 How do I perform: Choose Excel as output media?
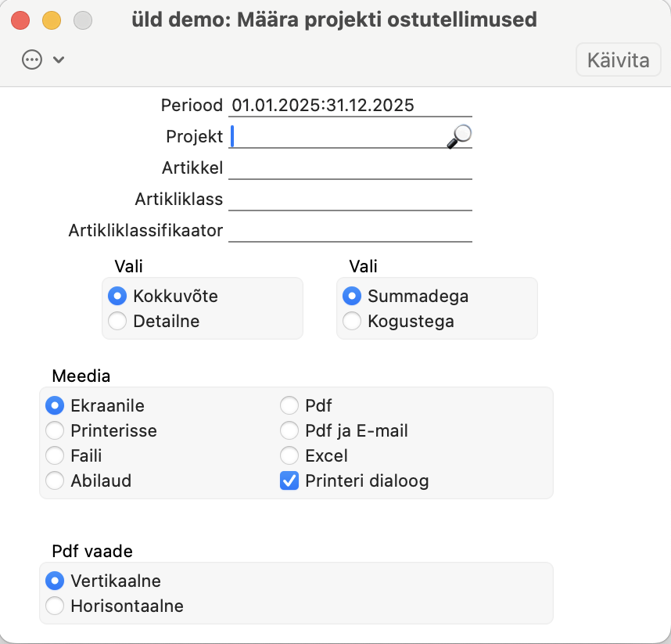click(x=289, y=456)
